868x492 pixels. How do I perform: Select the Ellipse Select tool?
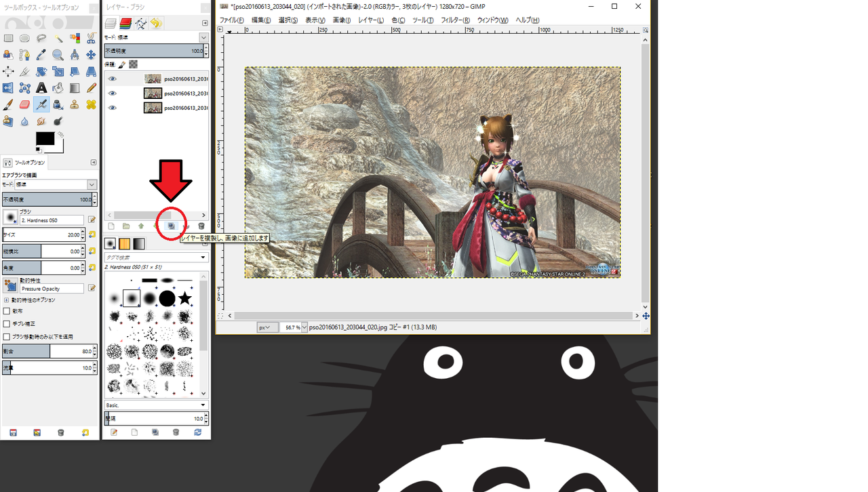click(25, 38)
